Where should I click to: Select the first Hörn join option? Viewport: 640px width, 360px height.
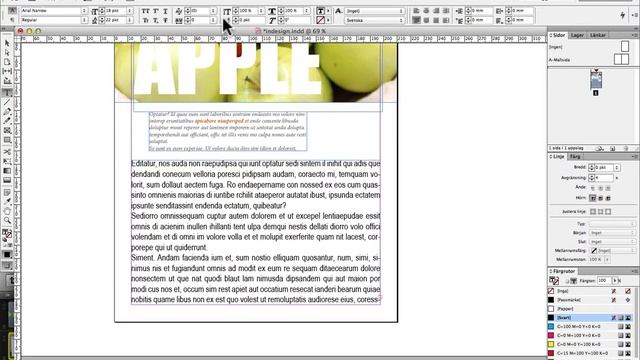pyautogui.click(x=593, y=198)
